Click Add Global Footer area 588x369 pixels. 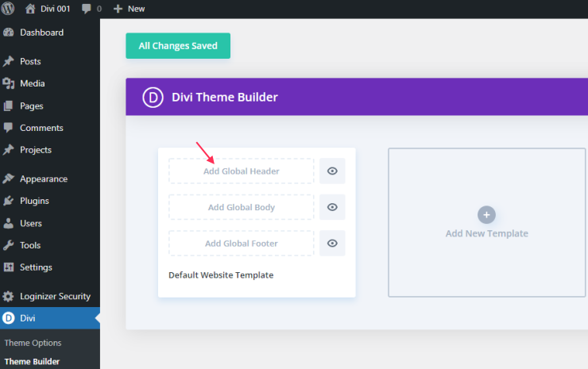[242, 244]
